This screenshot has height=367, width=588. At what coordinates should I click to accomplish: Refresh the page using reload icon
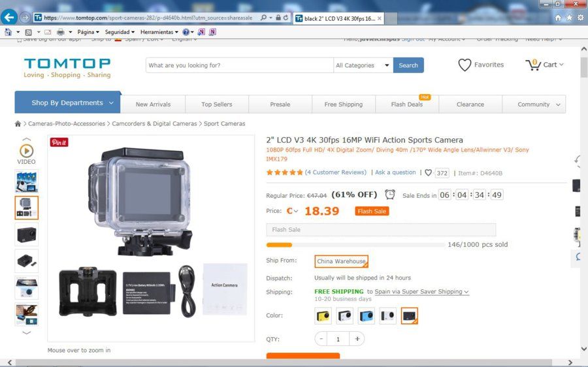click(x=286, y=18)
